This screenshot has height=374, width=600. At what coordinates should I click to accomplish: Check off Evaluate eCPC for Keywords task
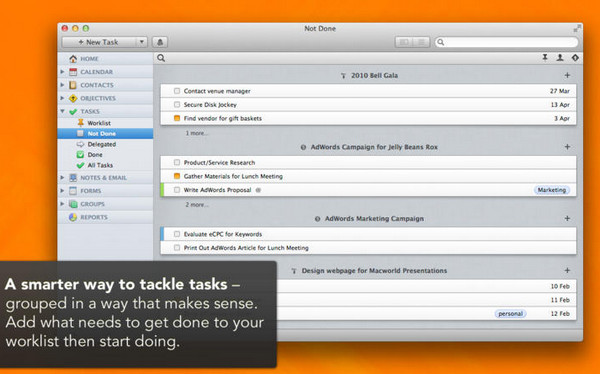(x=177, y=234)
